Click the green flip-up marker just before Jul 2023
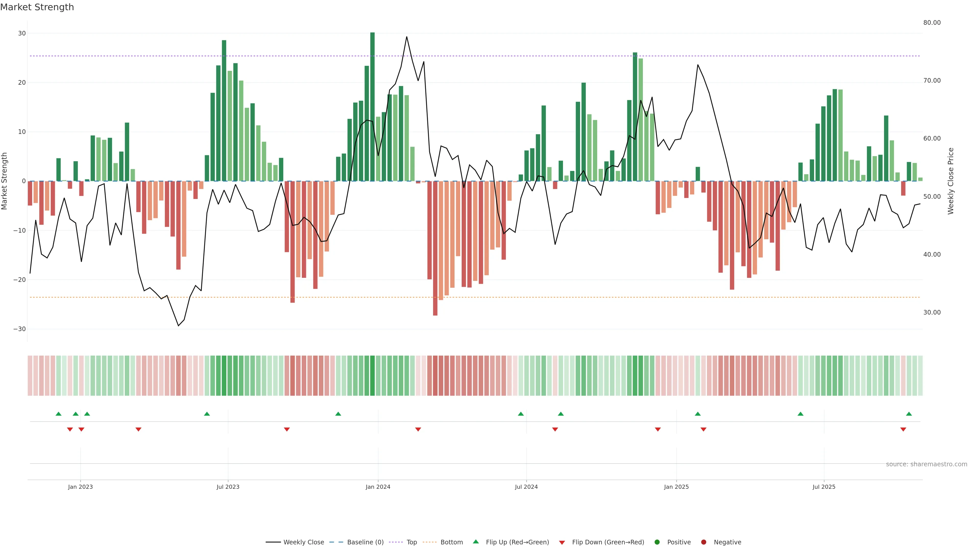980x551 pixels. [206, 414]
